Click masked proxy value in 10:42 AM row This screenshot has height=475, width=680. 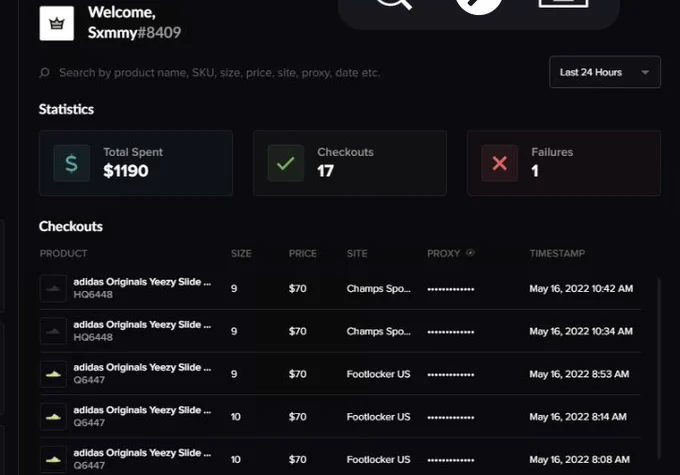pyautogui.click(x=451, y=289)
